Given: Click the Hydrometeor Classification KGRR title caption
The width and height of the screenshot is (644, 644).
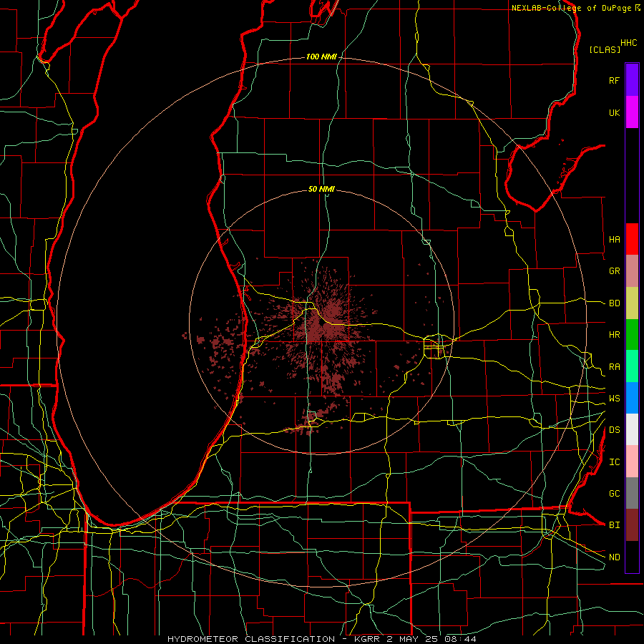Looking at the screenshot, I should point(321,639).
